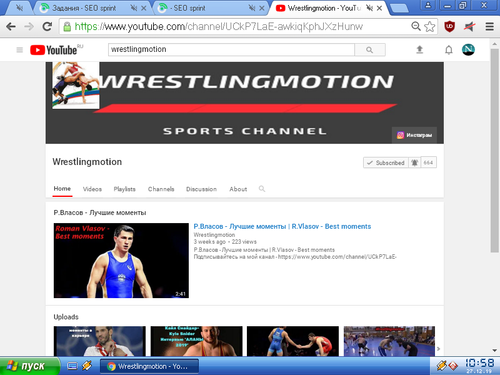Open the About channel tab
Screen dimensions: 500x375
238,189
